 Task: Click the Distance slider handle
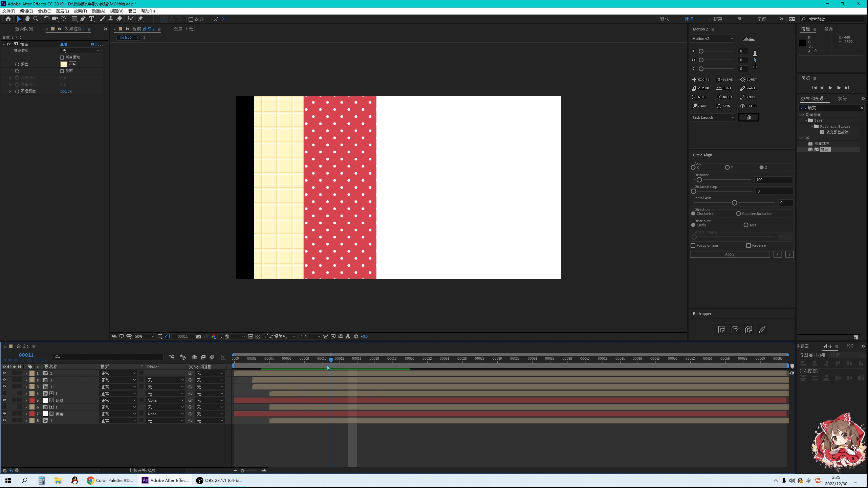[699, 180]
